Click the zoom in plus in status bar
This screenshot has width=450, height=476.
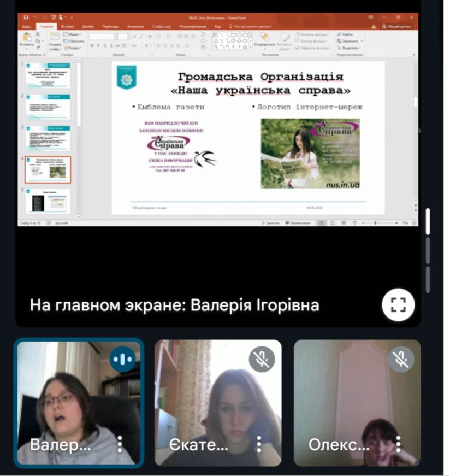[396, 223]
